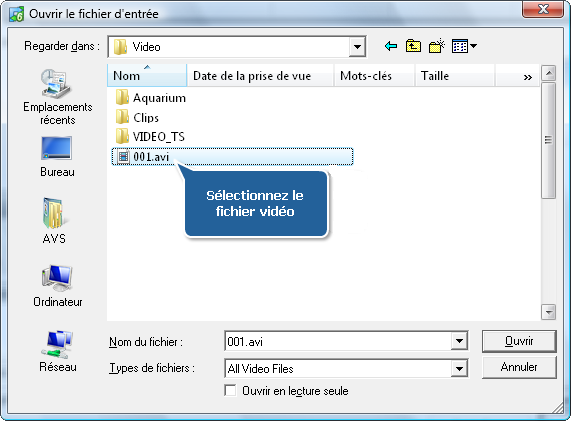Open the AVS folder shortcut

pyautogui.click(x=54, y=220)
